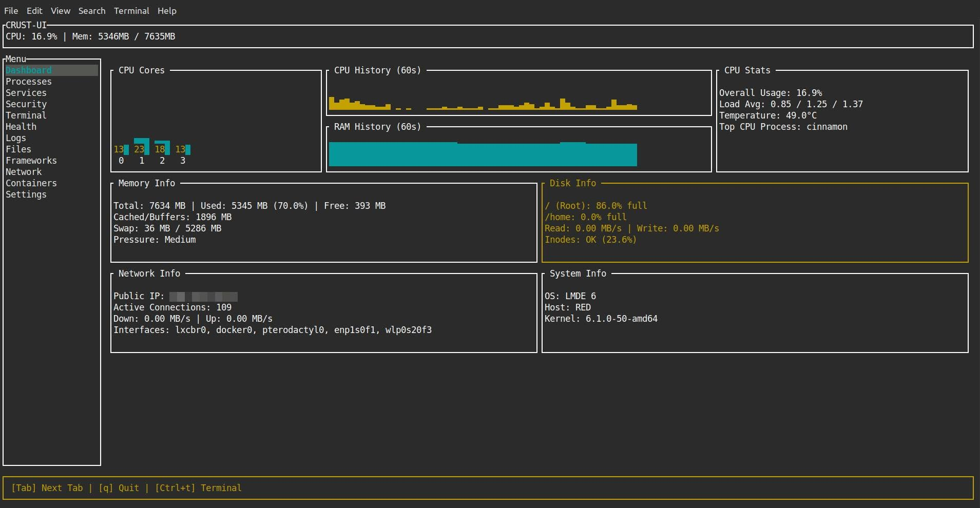Click Kernel: 6.1.0-50-amd64 line
Image resolution: width=980 pixels, height=508 pixels.
[x=601, y=319]
